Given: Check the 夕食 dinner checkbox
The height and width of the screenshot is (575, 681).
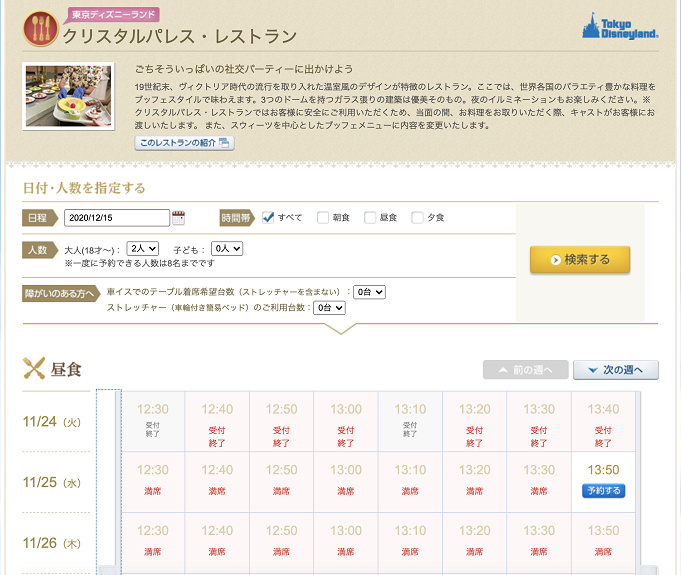Looking at the screenshot, I should tap(417, 218).
